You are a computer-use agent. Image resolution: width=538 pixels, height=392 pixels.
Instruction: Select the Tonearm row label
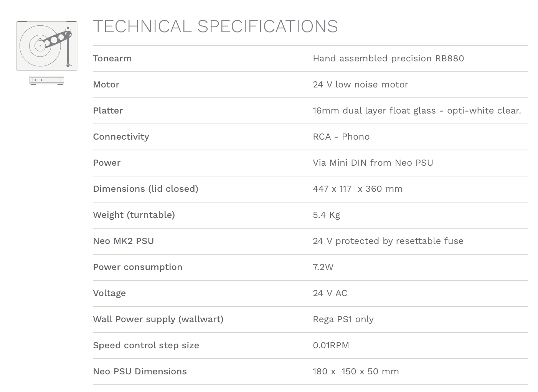[112, 58]
